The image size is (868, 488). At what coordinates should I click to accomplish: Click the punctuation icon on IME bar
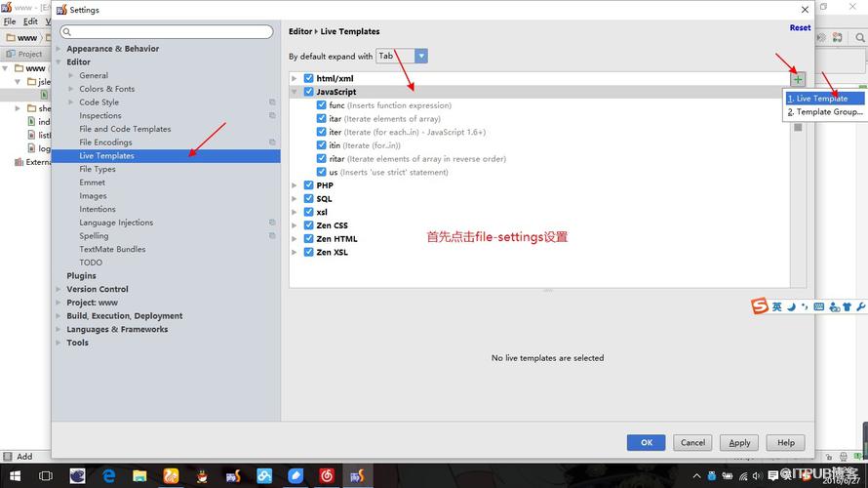tap(805, 306)
